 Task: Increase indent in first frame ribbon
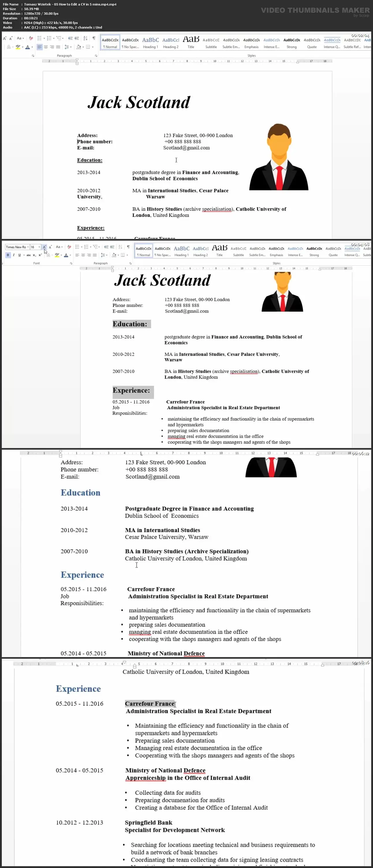pos(77,38)
